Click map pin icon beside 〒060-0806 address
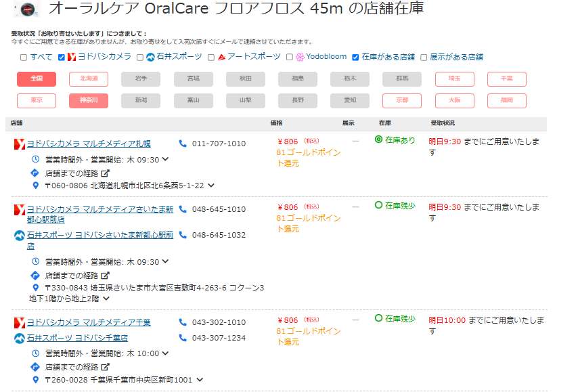Viewport: 578px width, 392px height. point(35,186)
